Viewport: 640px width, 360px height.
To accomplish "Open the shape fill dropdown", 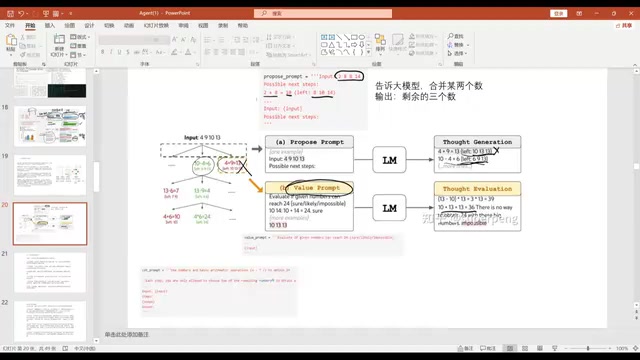I will coord(422,36).
